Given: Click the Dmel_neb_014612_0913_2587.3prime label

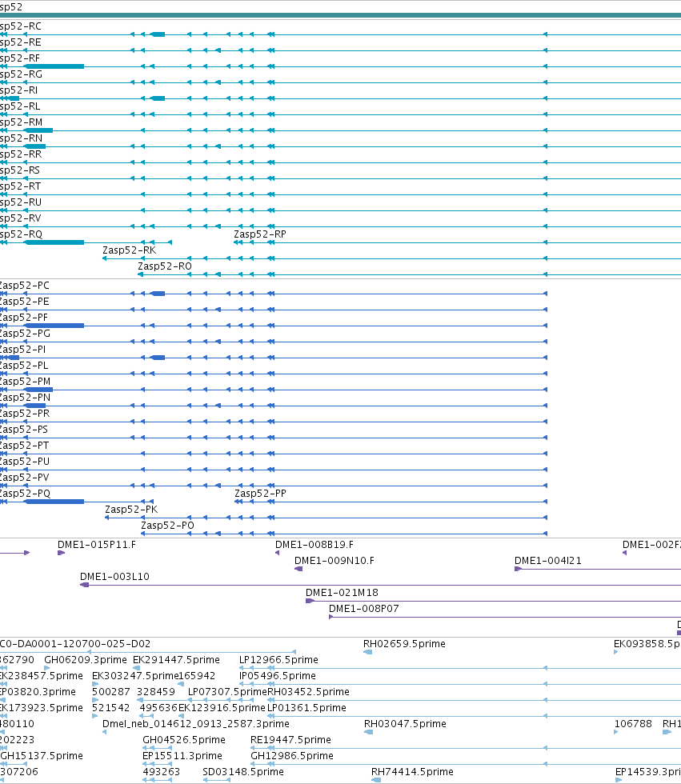Looking at the screenshot, I should point(196,723).
